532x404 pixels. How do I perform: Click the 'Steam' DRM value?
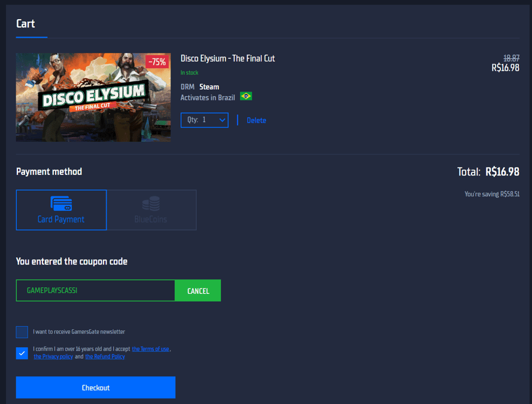pyautogui.click(x=209, y=87)
